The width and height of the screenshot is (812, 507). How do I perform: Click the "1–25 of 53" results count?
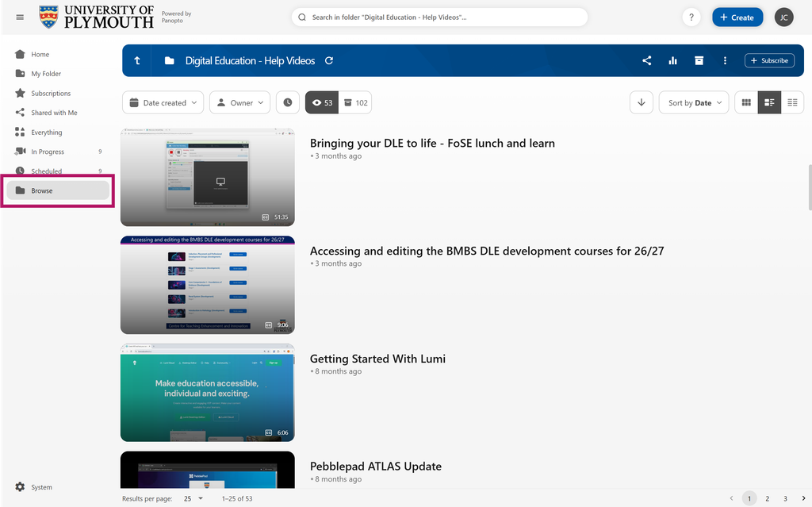click(237, 499)
